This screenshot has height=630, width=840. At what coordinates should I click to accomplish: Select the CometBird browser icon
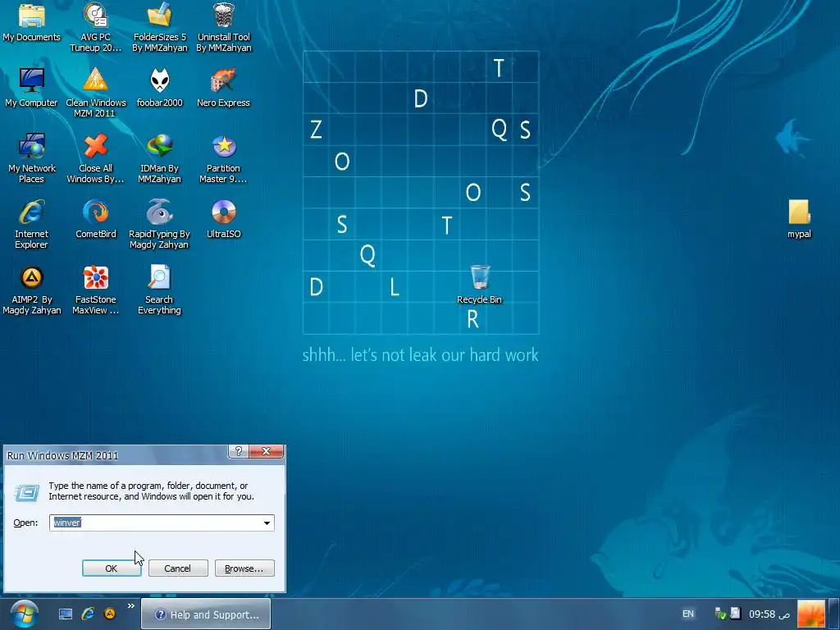[x=95, y=219]
